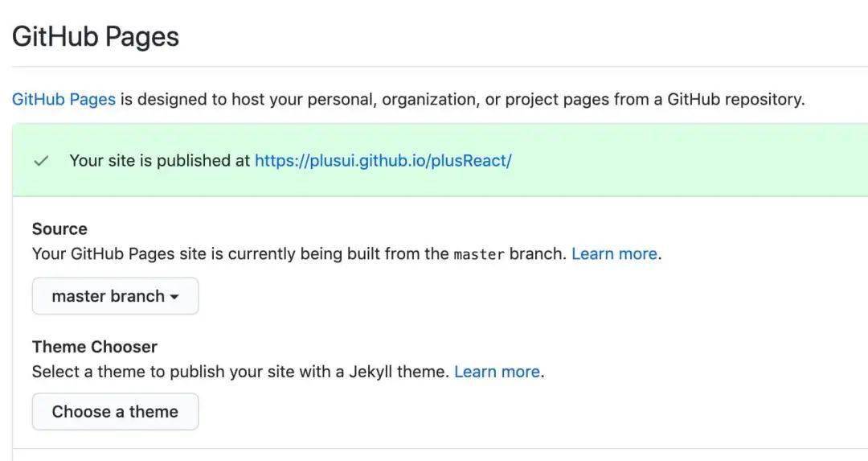This screenshot has height=461, width=868.
Task: Open the blue "GitHub Pages" documentation link
Action: (x=63, y=100)
